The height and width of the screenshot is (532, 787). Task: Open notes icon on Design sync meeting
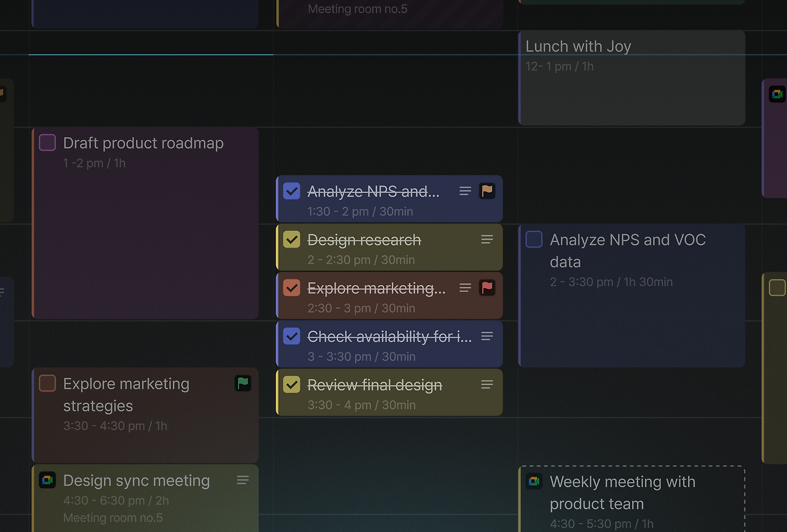[x=243, y=480]
